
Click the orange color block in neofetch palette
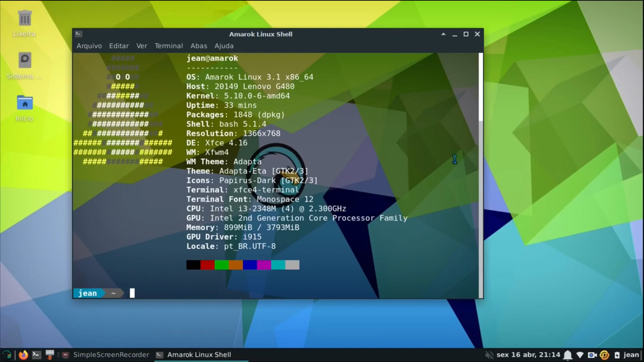236,265
